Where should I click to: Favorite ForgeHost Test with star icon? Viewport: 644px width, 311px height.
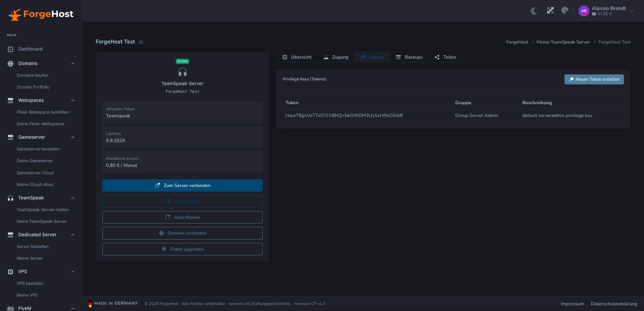pyautogui.click(x=141, y=42)
